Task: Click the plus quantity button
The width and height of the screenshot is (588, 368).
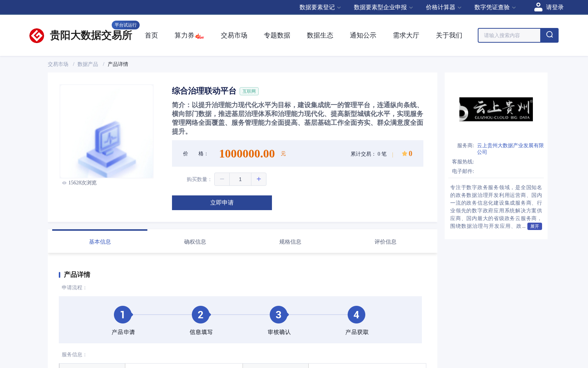Action: pyautogui.click(x=259, y=179)
